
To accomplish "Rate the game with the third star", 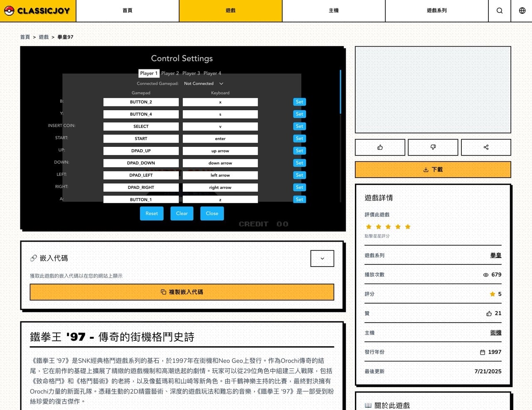I will (388, 227).
